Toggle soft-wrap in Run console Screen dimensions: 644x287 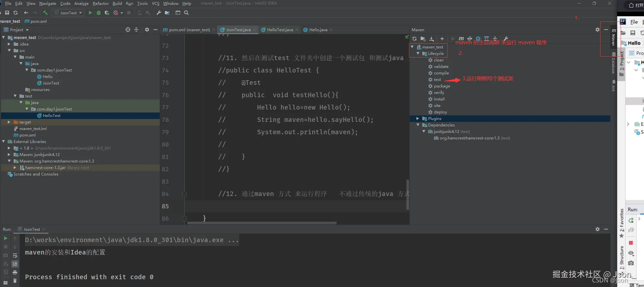[15, 255]
